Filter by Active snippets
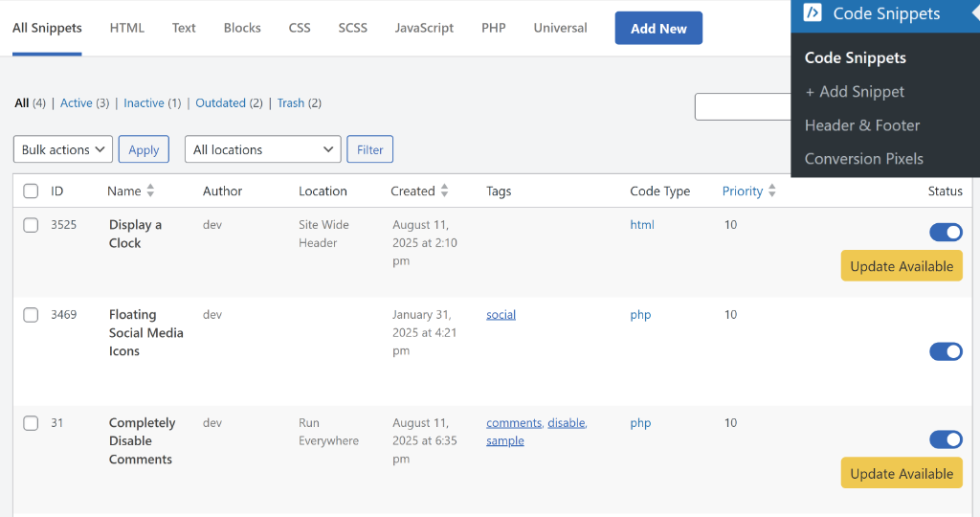The width and height of the screenshot is (980, 517). tap(77, 103)
